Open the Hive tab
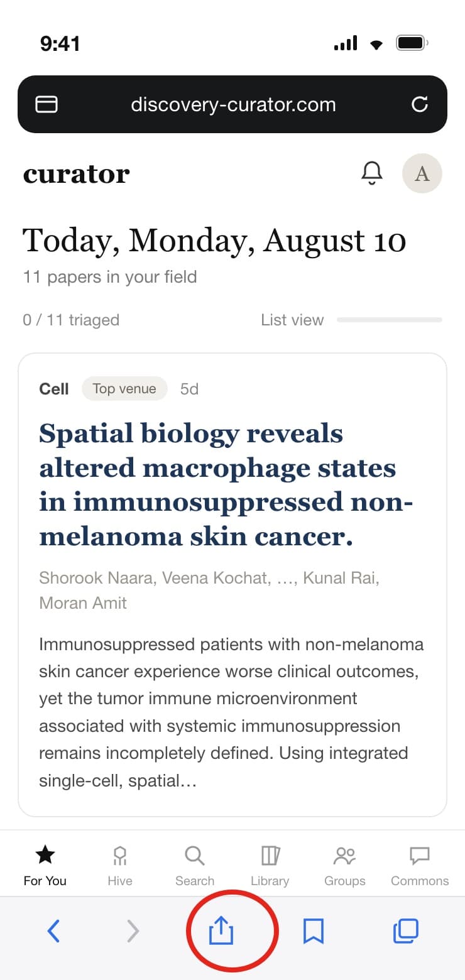Screen dimensions: 465x980 [x=120, y=866]
